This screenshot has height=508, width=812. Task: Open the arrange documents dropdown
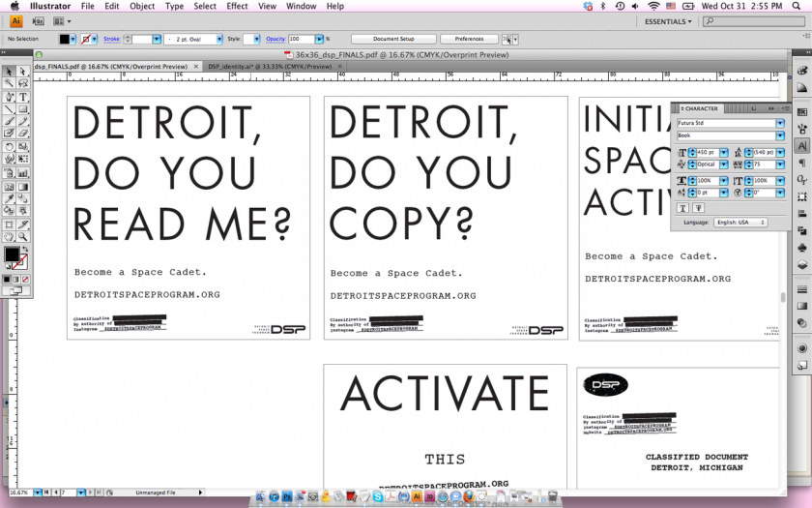point(62,21)
